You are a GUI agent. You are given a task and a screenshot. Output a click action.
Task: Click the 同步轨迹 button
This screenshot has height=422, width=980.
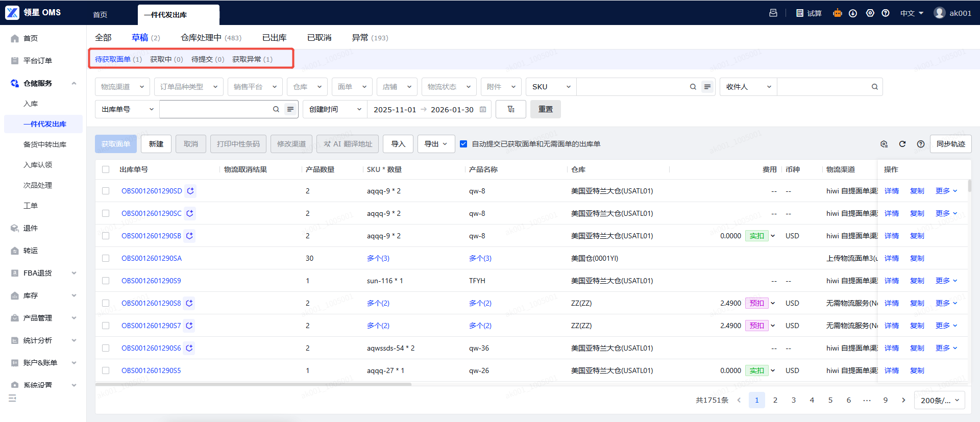click(950, 144)
